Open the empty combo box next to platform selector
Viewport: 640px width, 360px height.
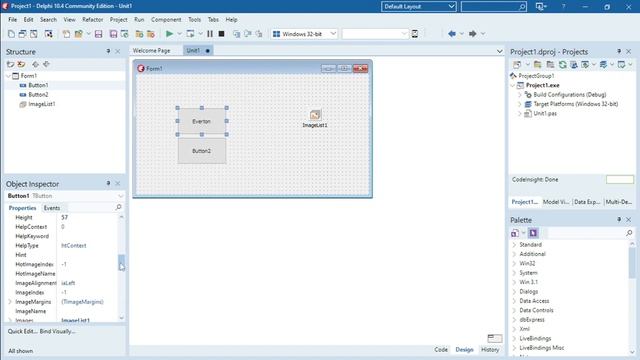pos(404,34)
